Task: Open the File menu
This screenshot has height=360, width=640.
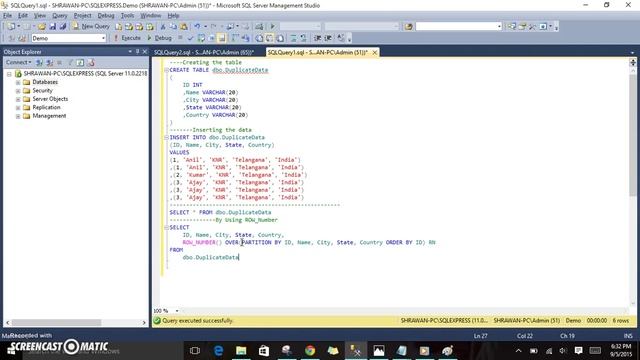Action: pyautogui.click(x=7, y=16)
